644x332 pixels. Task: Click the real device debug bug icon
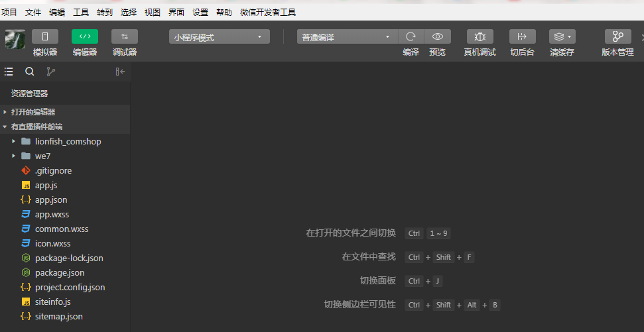point(480,36)
